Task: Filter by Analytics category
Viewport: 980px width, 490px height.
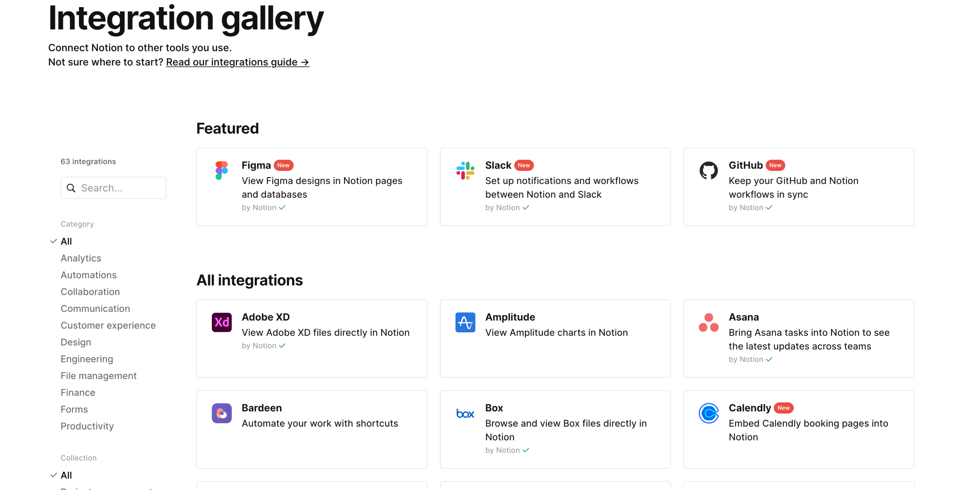Action: 81,258
